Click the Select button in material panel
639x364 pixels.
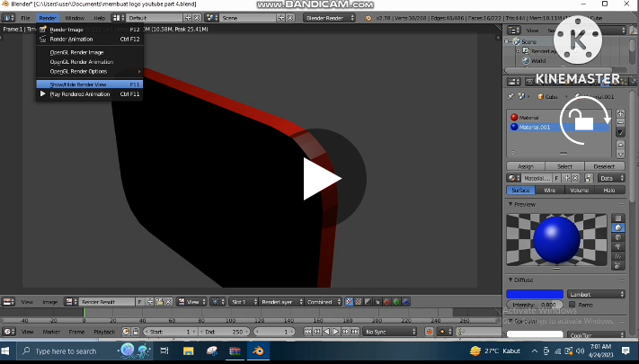coord(564,166)
